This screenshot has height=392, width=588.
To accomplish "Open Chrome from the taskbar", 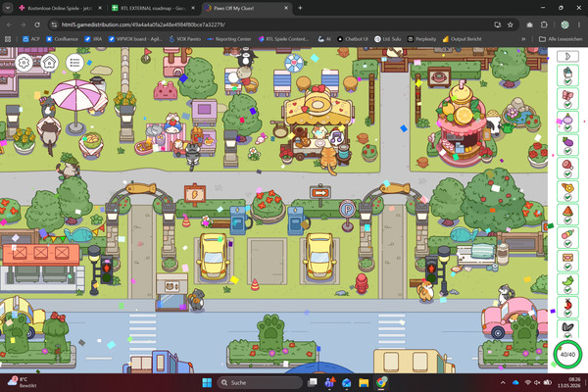I will click(381, 382).
